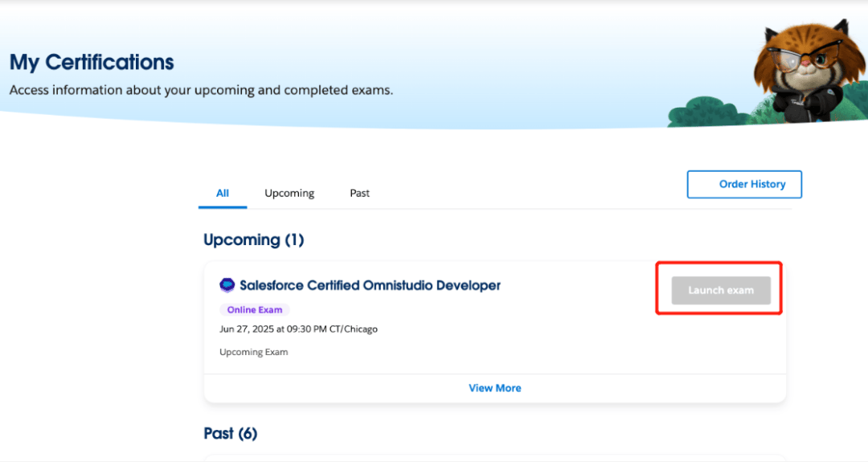
Task: Switch to the Upcoming tab
Action: [x=289, y=193]
